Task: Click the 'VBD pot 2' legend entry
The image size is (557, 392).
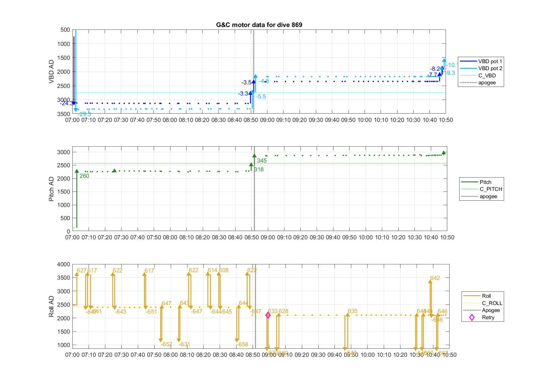Action: (481, 68)
